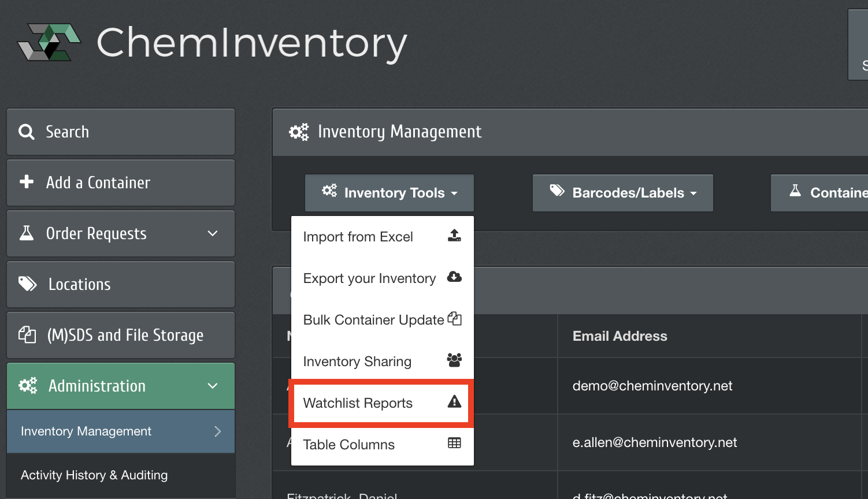The width and height of the screenshot is (868, 499).
Task: Click the Inventory Management arrow chevron
Action: click(218, 431)
